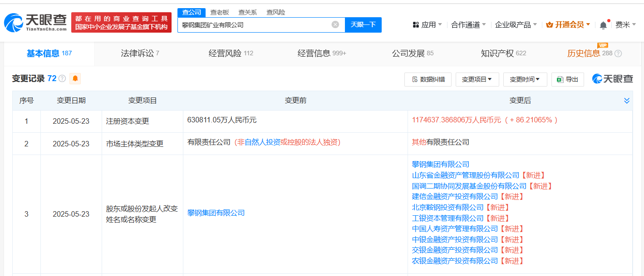This screenshot has height=276, width=644.
Task: Open 中银金融资产投资有限公司 link
Action: [x=455, y=239]
